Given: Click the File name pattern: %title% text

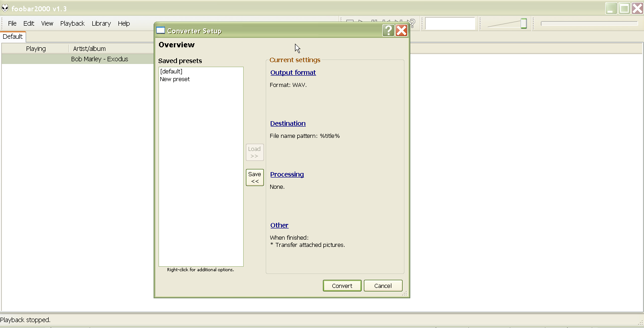Looking at the screenshot, I should (x=305, y=136).
